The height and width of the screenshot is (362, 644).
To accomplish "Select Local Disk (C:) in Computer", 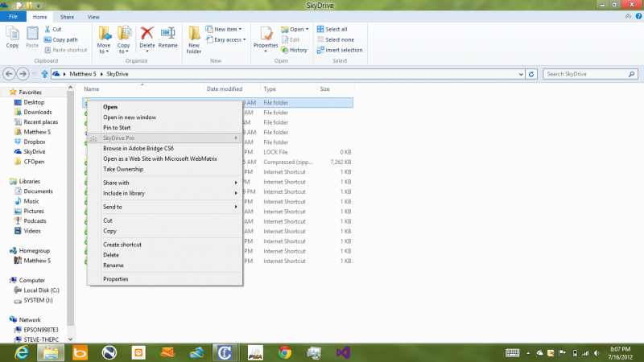I will pyautogui.click(x=41, y=290).
